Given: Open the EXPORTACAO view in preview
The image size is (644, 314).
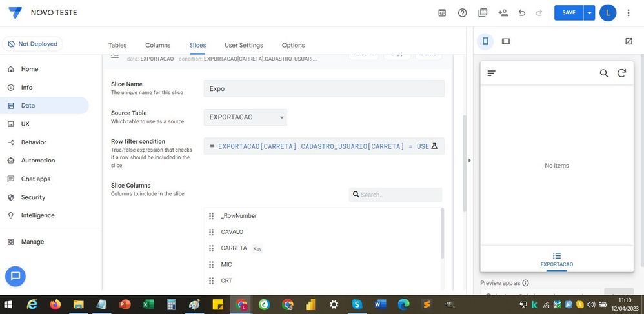Looking at the screenshot, I should pyautogui.click(x=556, y=260).
